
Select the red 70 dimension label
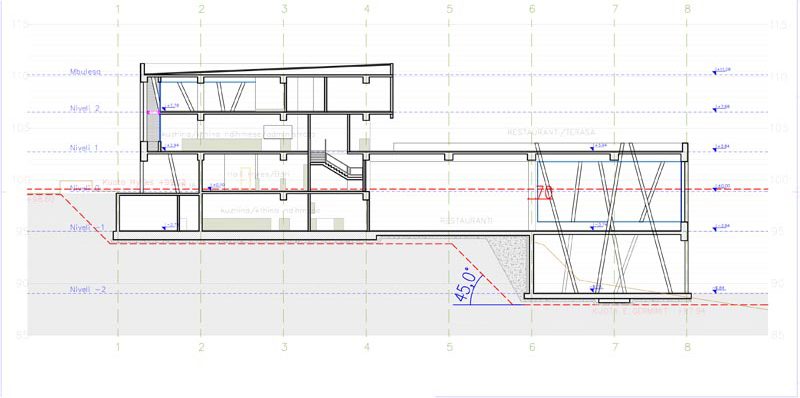pyautogui.click(x=544, y=192)
